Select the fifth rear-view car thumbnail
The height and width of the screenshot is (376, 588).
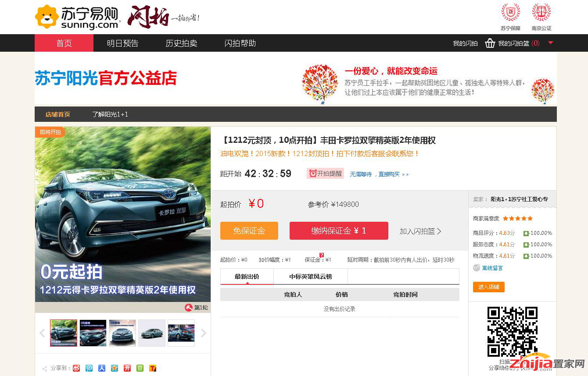click(181, 333)
